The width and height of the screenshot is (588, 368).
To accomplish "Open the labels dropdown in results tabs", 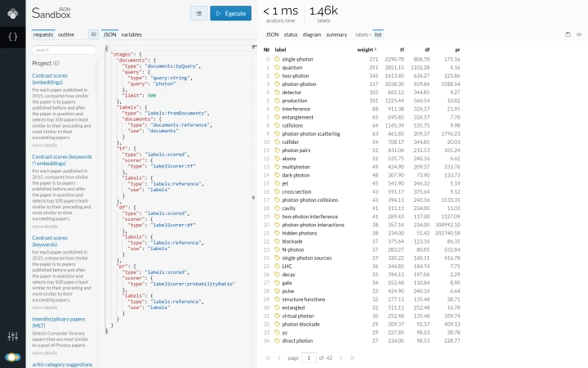I will coord(363,34).
